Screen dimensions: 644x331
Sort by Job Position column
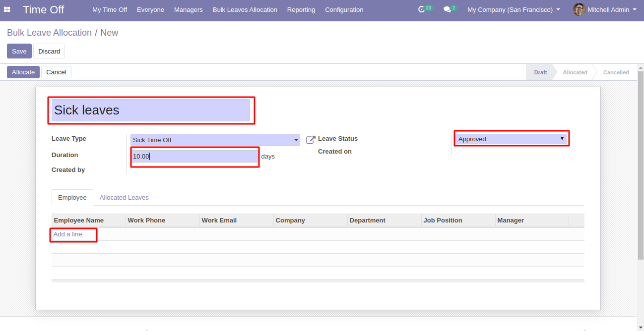pyautogui.click(x=458, y=221)
